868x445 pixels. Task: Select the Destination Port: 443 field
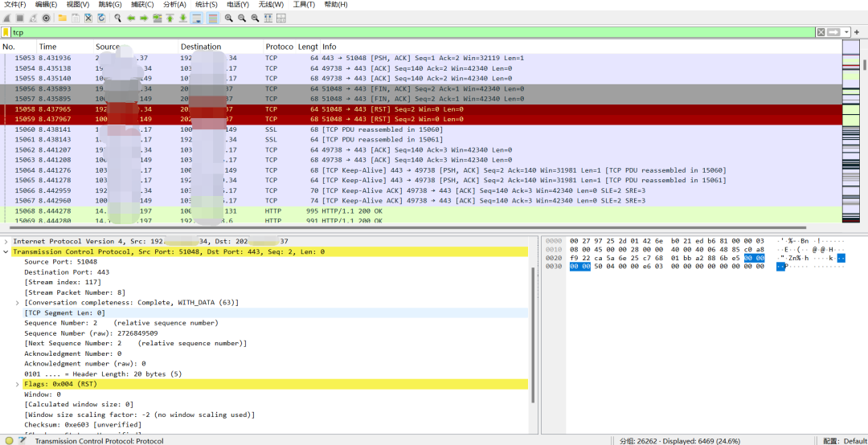(x=67, y=272)
